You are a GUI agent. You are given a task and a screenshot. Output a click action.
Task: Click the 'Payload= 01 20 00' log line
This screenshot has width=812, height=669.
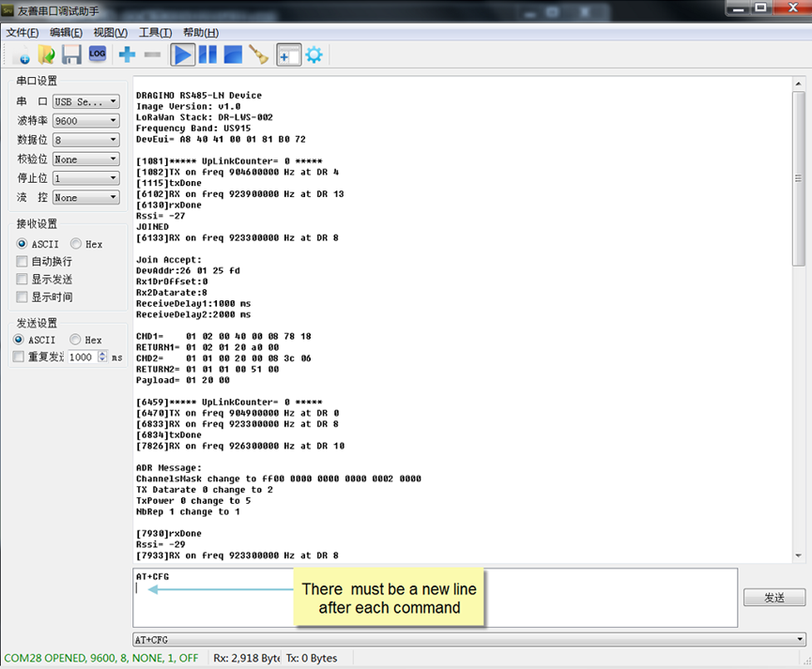pyautogui.click(x=183, y=380)
